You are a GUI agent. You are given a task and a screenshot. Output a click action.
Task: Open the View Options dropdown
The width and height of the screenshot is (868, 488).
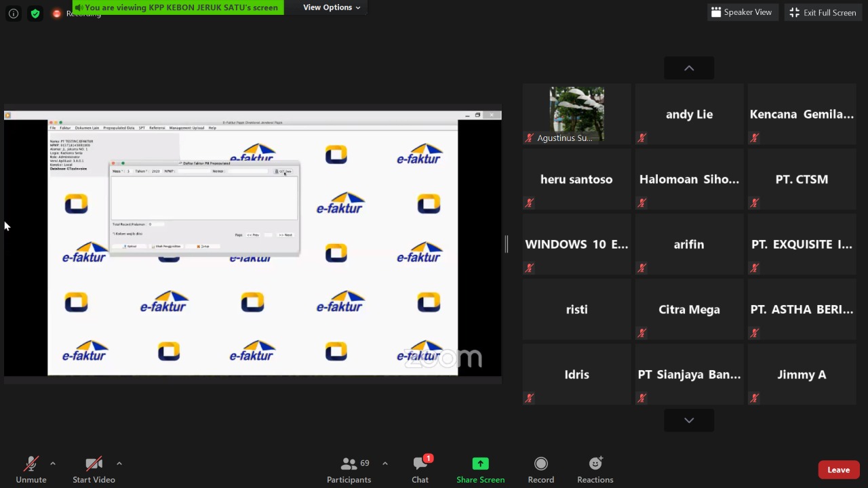[x=332, y=7]
